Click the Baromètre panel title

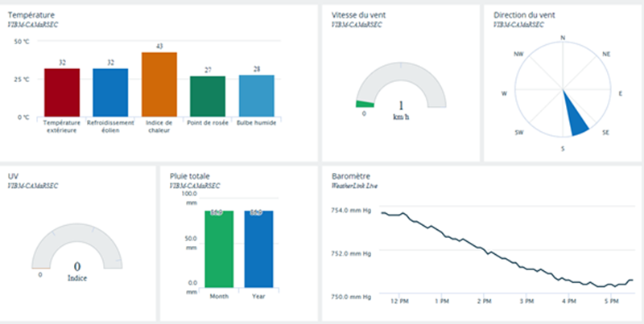pos(350,176)
